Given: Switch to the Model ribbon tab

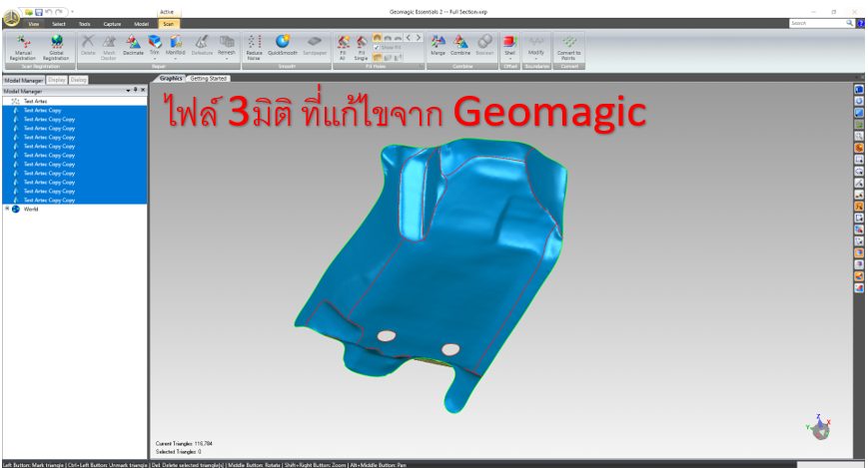Looking at the screenshot, I should point(141,24).
